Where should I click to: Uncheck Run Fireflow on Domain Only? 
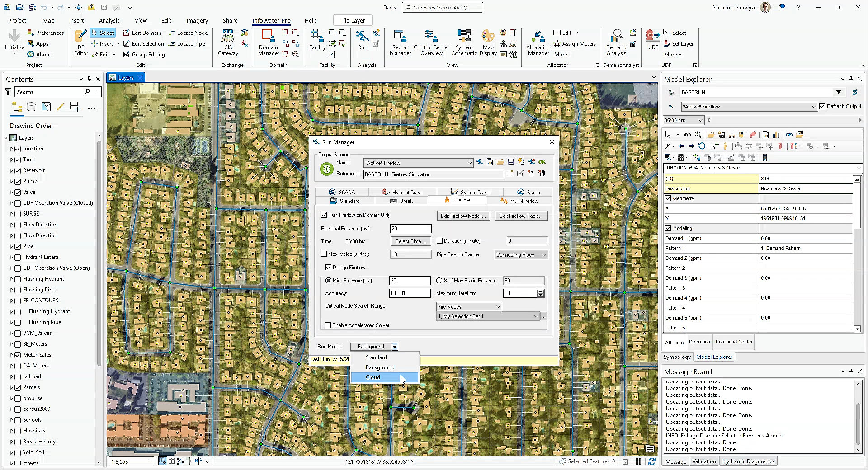click(x=324, y=215)
